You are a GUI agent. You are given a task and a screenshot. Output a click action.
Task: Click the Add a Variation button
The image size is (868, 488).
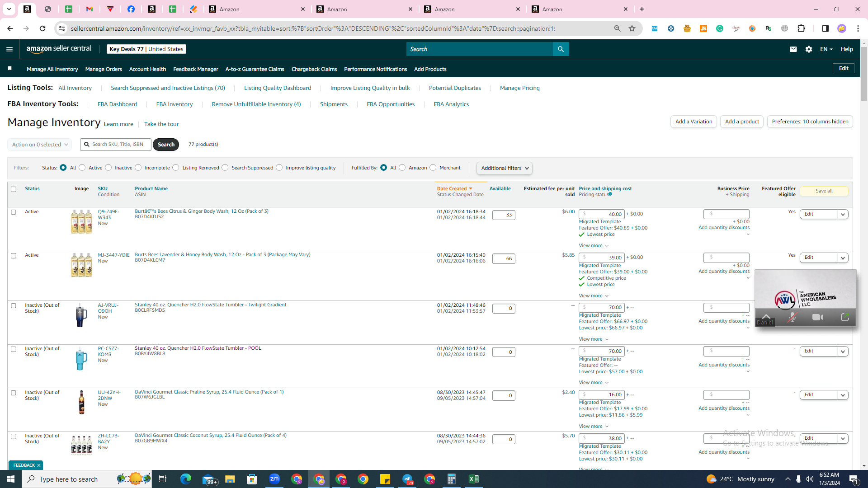click(x=693, y=122)
